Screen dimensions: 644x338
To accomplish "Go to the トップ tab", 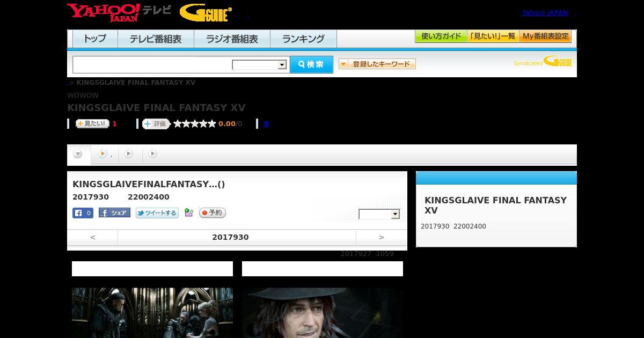I will coord(95,39).
